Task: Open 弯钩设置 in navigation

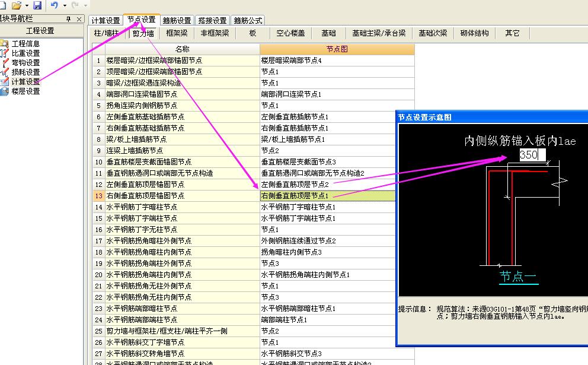Action: click(25, 63)
